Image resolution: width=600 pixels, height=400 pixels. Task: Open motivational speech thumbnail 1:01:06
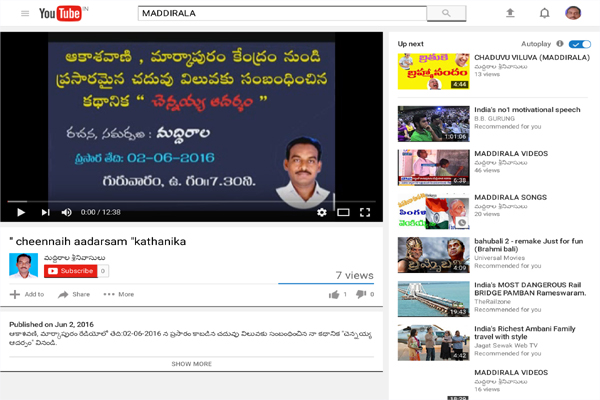point(434,124)
